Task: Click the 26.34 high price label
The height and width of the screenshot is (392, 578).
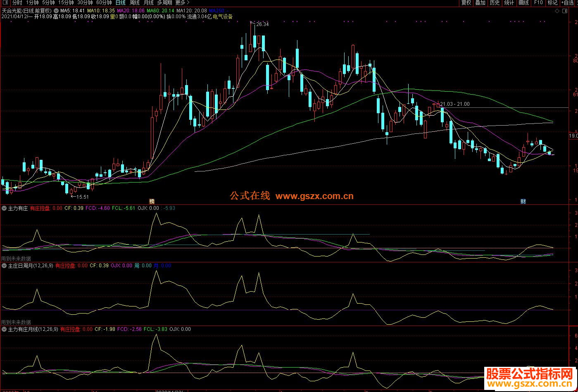Action: (x=262, y=24)
